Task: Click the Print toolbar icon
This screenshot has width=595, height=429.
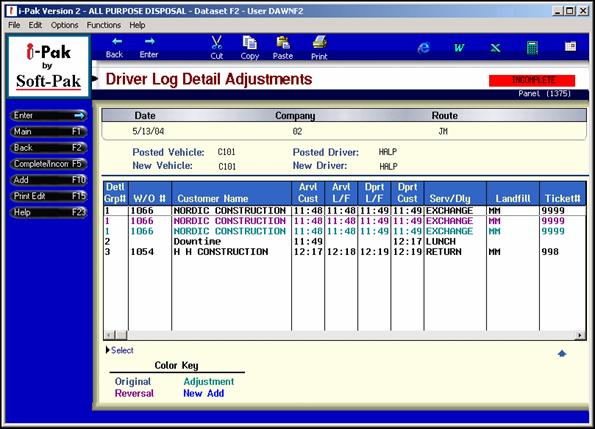Action: pyautogui.click(x=320, y=42)
